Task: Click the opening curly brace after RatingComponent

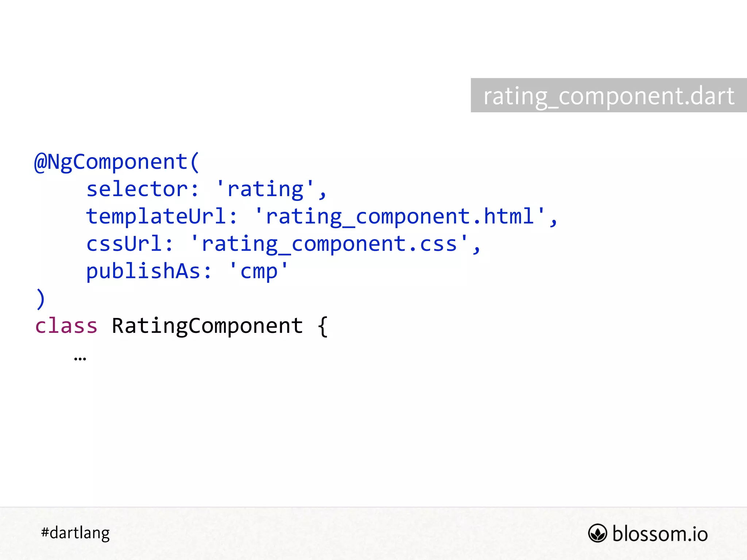Action: [x=323, y=326]
